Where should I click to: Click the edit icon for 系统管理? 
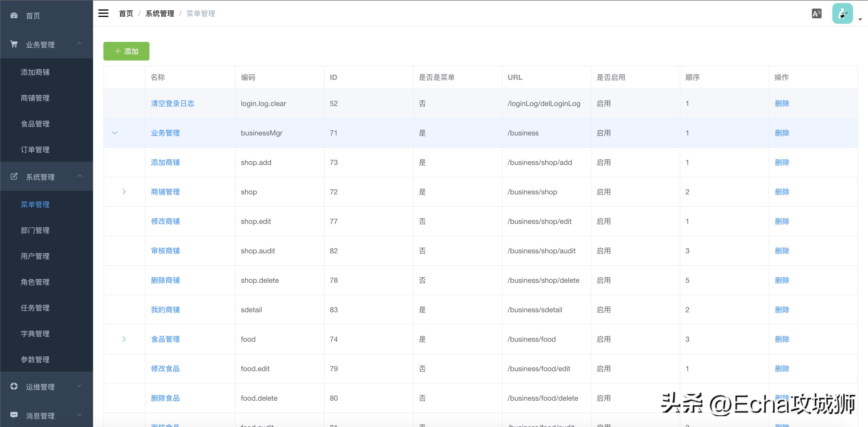point(14,176)
